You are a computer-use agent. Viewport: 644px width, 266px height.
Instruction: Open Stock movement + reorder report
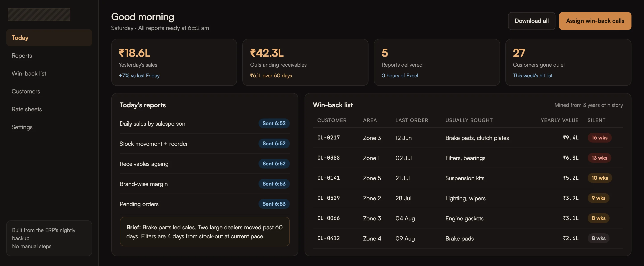tap(205, 144)
